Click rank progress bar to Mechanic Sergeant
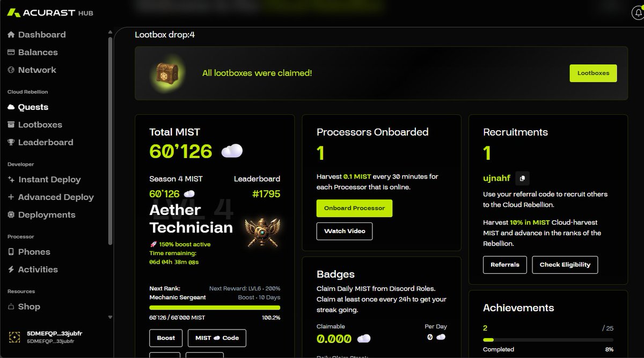This screenshot has width=644, height=358. (x=215, y=308)
